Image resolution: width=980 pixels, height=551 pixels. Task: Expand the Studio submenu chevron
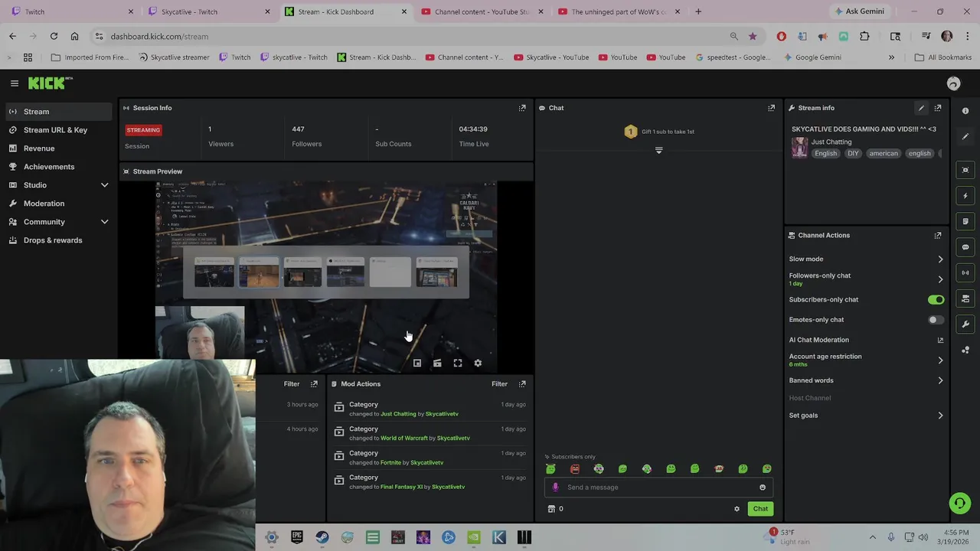(105, 185)
